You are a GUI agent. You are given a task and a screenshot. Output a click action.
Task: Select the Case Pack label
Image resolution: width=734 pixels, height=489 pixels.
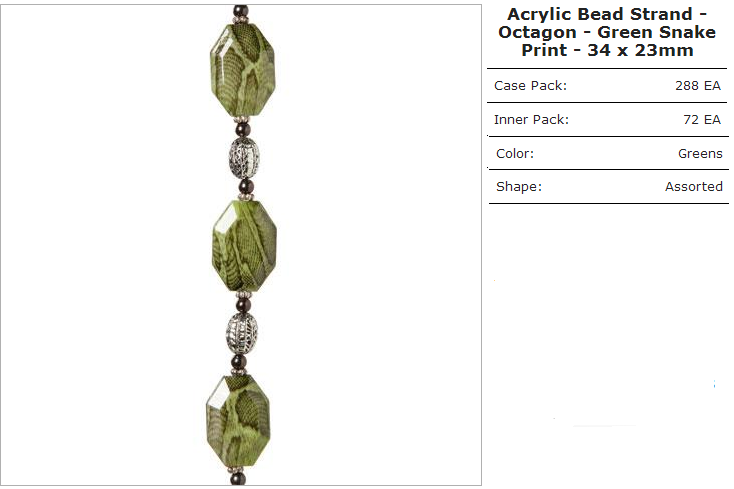point(530,86)
